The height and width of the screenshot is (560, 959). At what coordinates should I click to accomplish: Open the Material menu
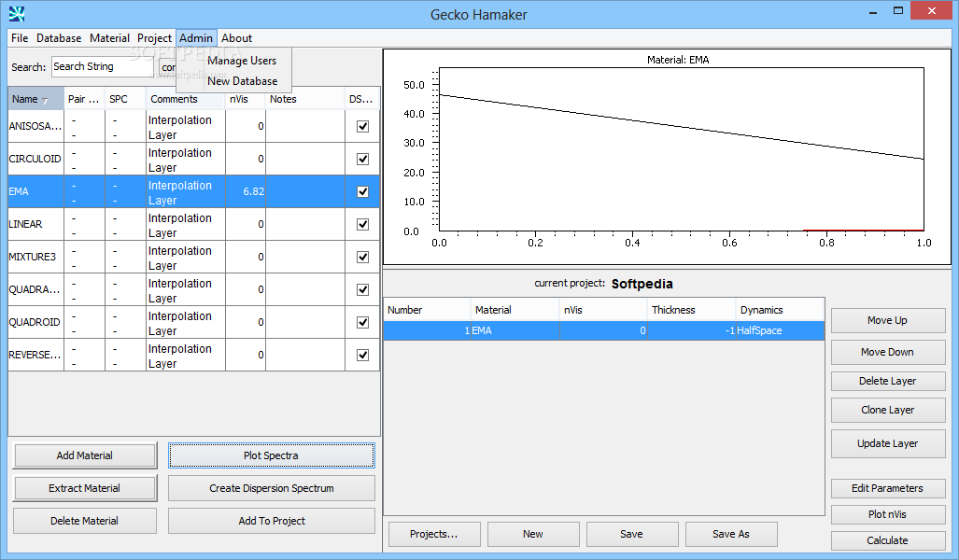point(109,38)
